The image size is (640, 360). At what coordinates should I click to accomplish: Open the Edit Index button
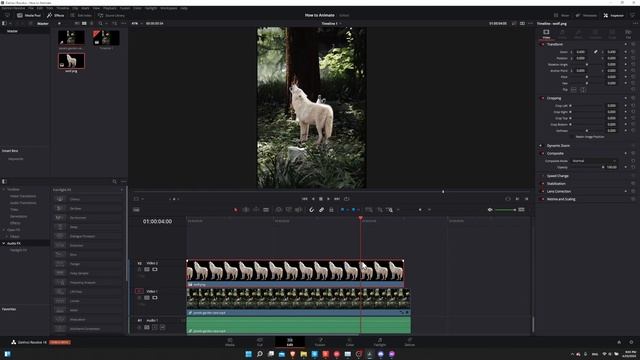[x=81, y=15]
